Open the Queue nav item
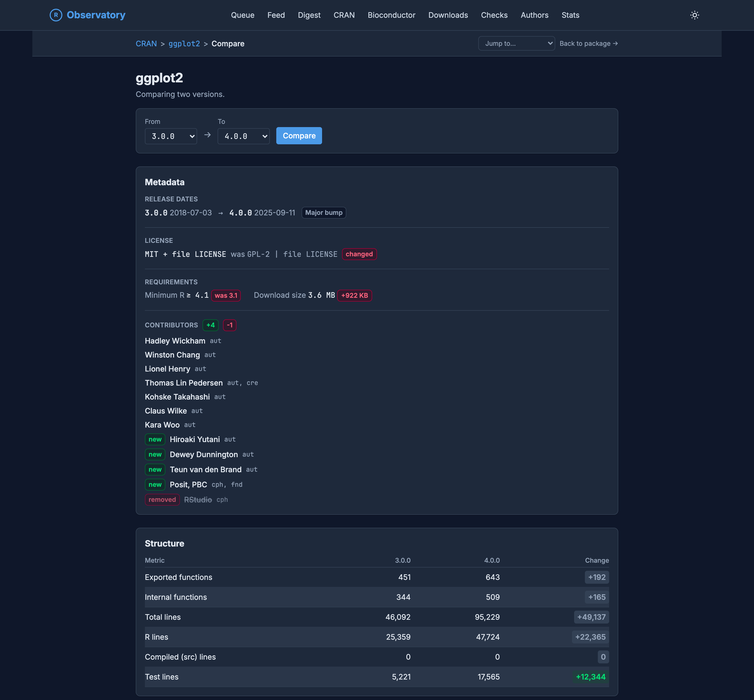 tap(243, 15)
